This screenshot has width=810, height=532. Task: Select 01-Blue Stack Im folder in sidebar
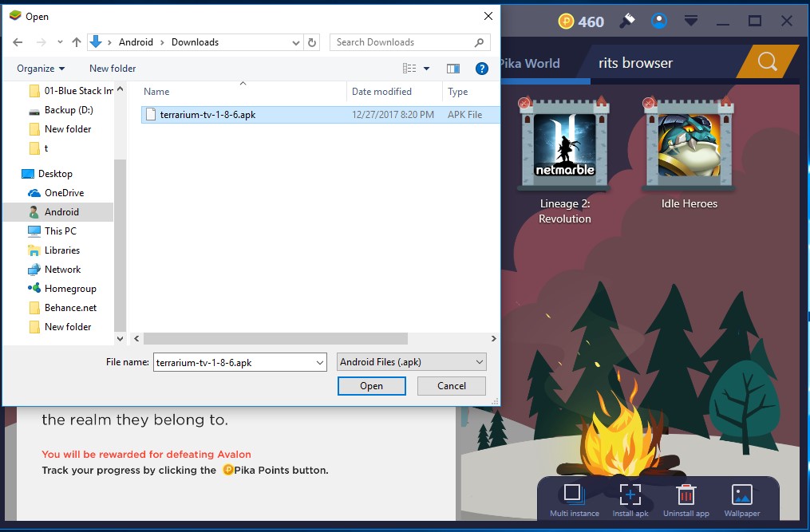tap(71, 91)
